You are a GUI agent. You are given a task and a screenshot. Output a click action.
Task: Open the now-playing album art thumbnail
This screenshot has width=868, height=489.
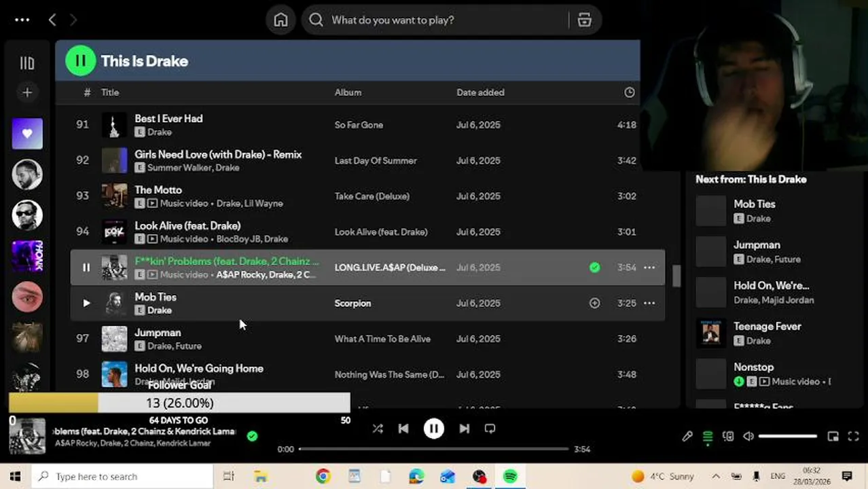[x=27, y=436]
